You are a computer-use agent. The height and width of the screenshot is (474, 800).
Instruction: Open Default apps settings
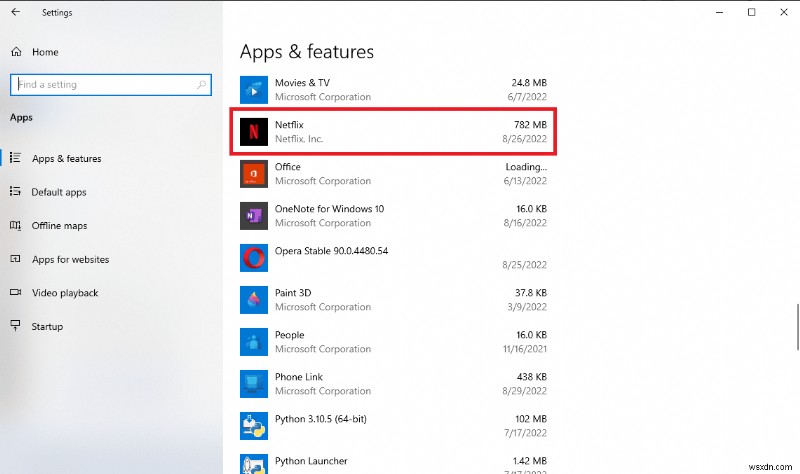pos(59,192)
